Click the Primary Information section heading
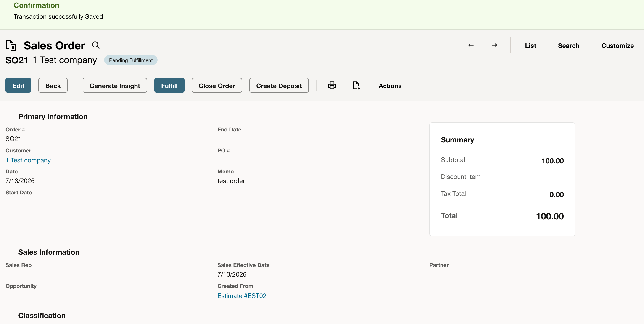The width and height of the screenshot is (644, 324). [x=53, y=116]
